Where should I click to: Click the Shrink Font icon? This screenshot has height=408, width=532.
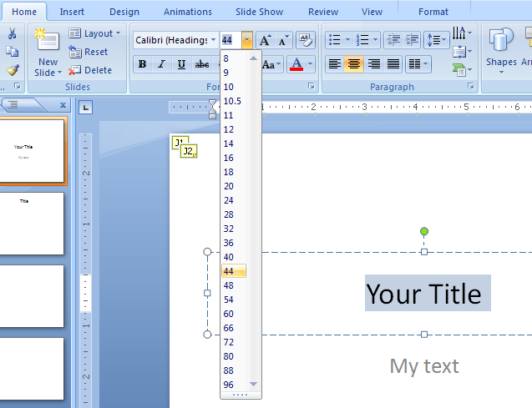[x=283, y=40]
